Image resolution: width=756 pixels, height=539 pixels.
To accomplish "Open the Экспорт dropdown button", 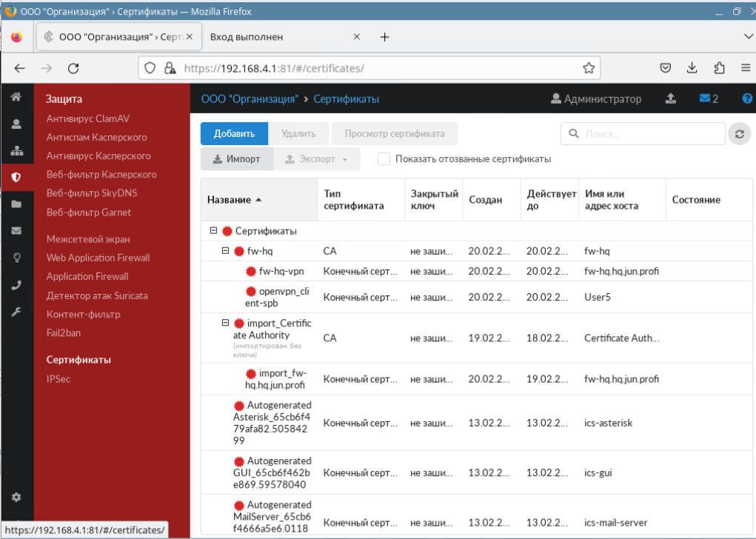I will (317, 159).
